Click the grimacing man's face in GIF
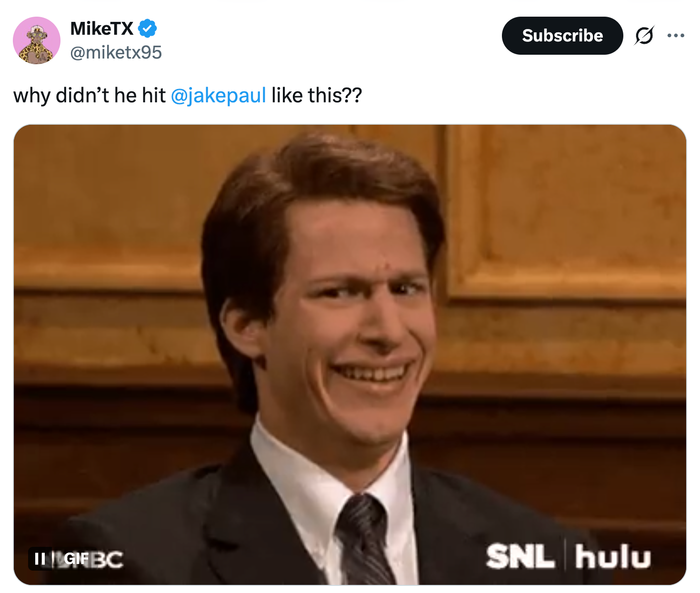700x593 pixels. [362, 324]
